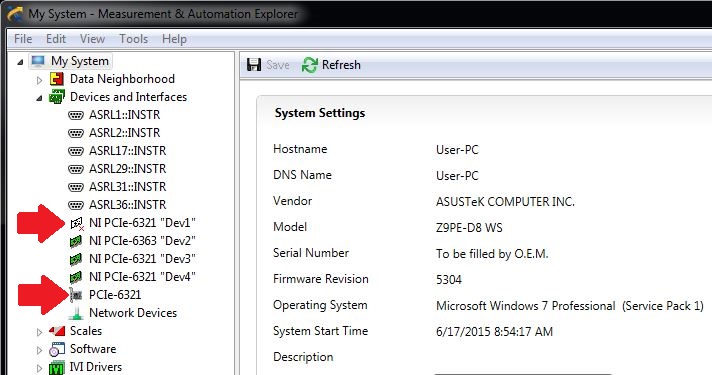Open the View menu
The height and width of the screenshot is (375, 712).
click(92, 39)
